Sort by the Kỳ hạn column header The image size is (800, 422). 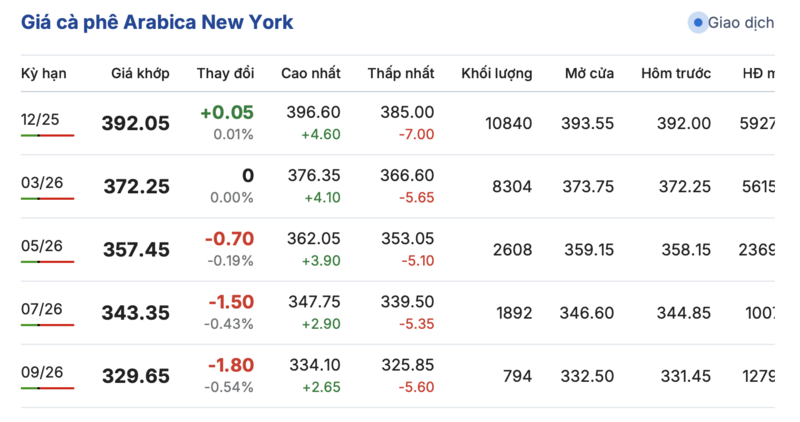(x=43, y=73)
